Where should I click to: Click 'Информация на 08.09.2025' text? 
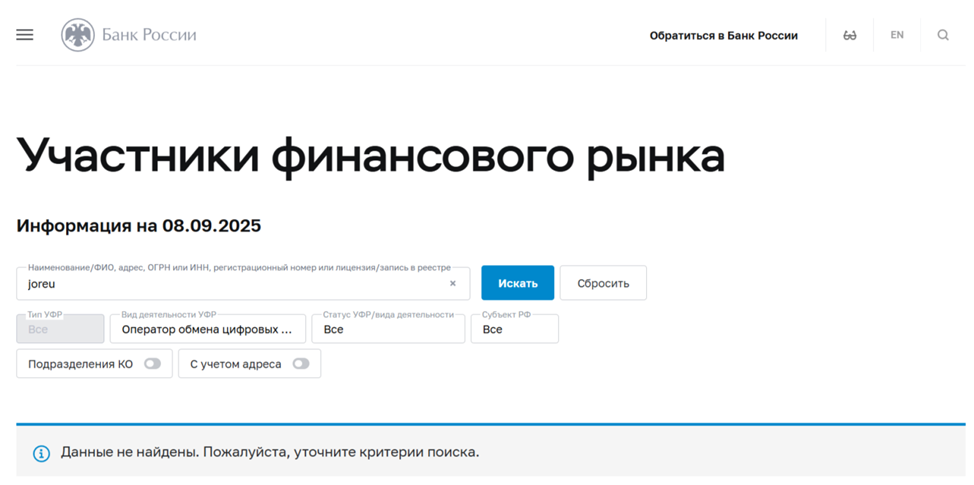point(139,226)
